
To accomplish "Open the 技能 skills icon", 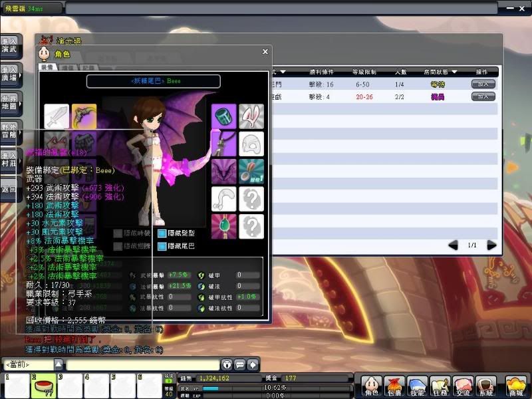I will (417, 385).
